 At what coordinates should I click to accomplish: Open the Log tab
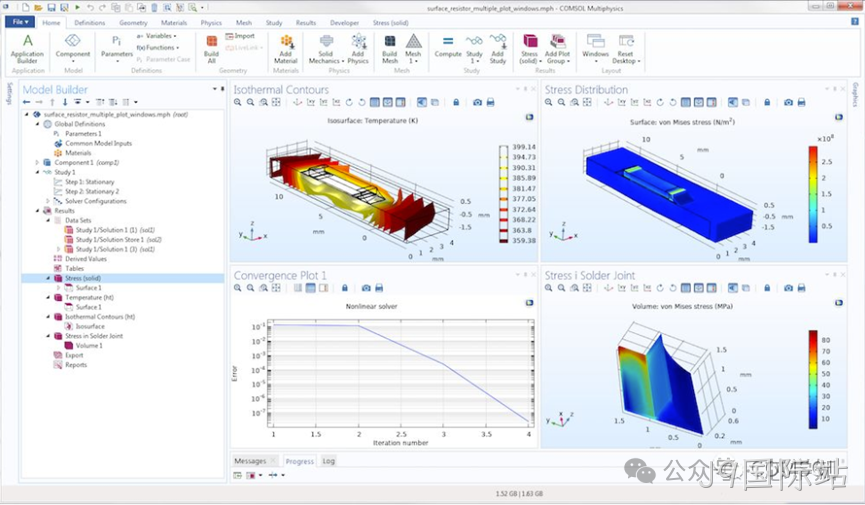coord(328,461)
